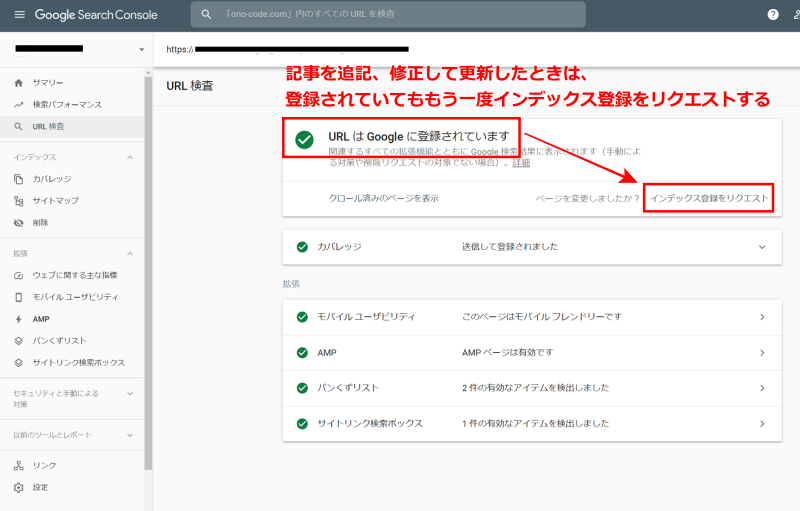Open サマリー home icon in sidebar
The width and height of the screenshot is (800, 511).
(19, 82)
